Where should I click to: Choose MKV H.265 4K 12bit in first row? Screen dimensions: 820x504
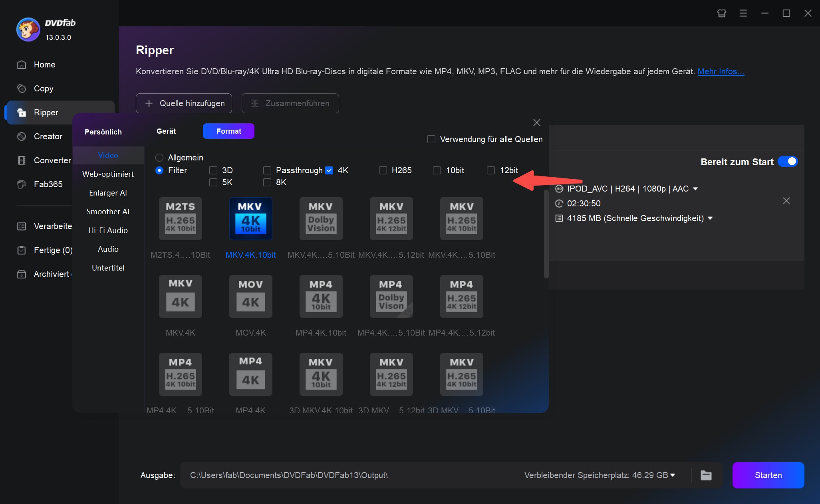point(391,219)
